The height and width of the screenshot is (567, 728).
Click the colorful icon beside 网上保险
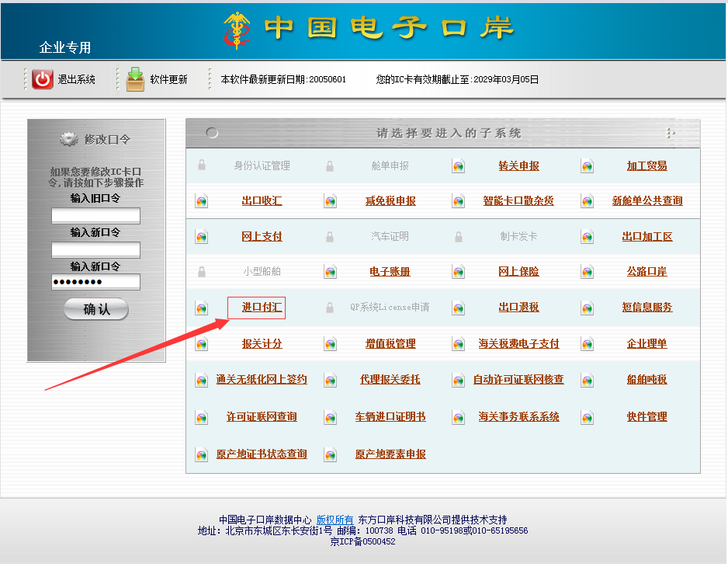pos(458,272)
